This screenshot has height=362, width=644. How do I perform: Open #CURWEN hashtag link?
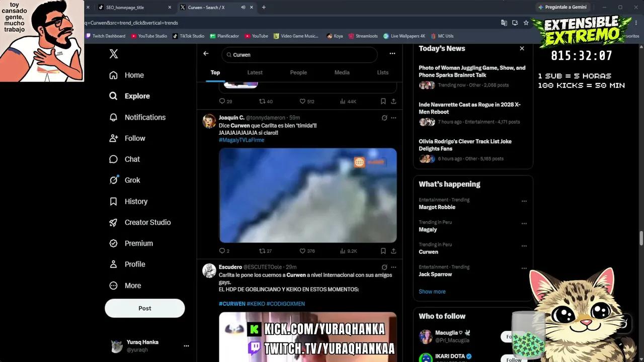tap(232, 304)
